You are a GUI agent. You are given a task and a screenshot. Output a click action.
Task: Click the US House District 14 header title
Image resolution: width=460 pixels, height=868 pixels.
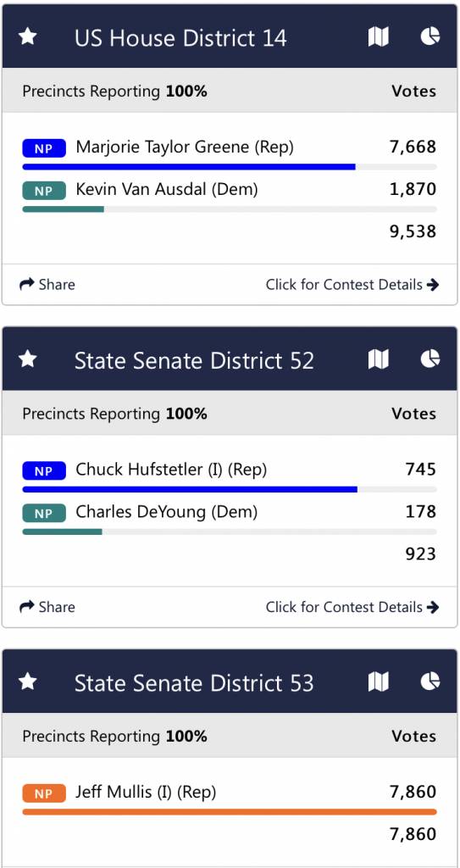coord(180,37)
